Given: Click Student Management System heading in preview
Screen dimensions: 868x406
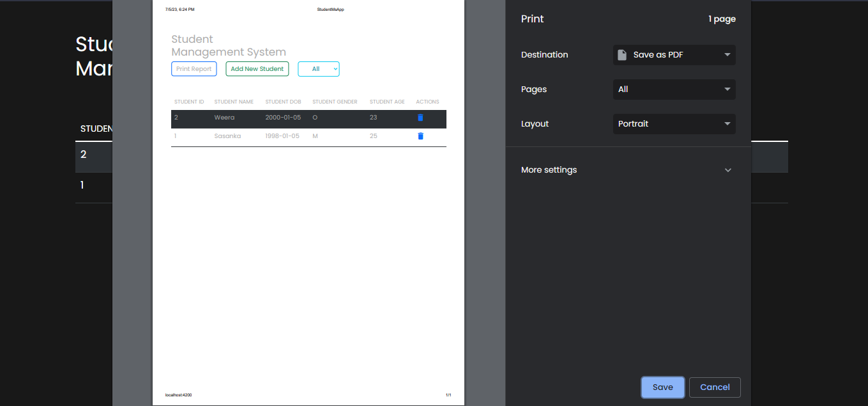Looking at the screenshot, I should point(229,46).
